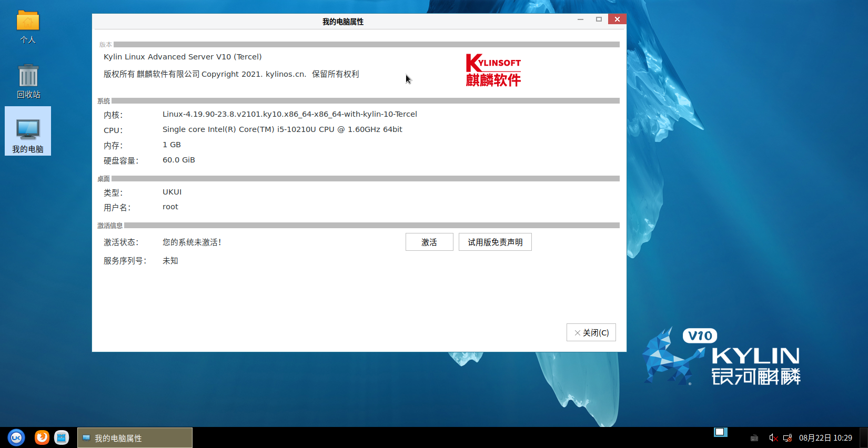Close the window with the red X

click(617, 19)
